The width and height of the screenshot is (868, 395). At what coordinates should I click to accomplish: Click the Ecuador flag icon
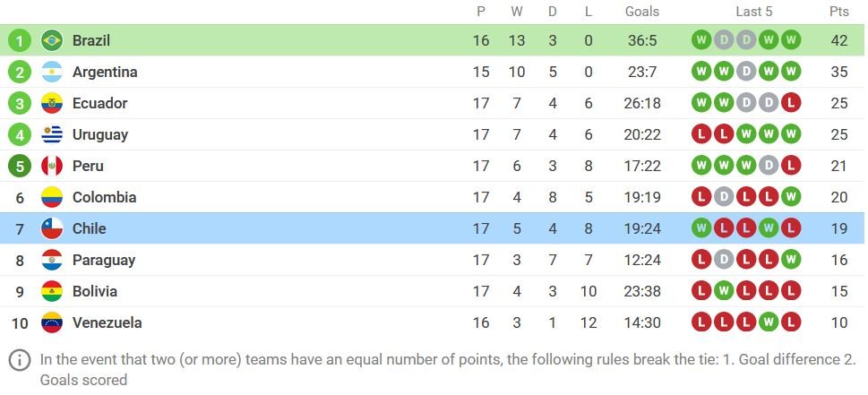click(x=52, y=103)
